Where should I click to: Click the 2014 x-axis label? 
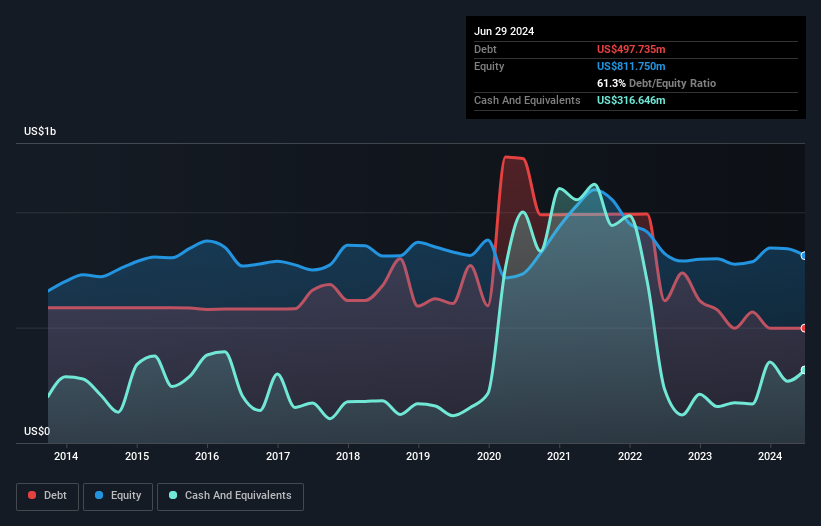click(x=66, y=456)
